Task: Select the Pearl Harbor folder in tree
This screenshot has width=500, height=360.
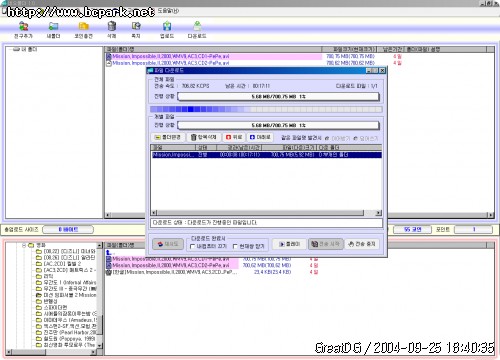Action: tap(70, 333)
